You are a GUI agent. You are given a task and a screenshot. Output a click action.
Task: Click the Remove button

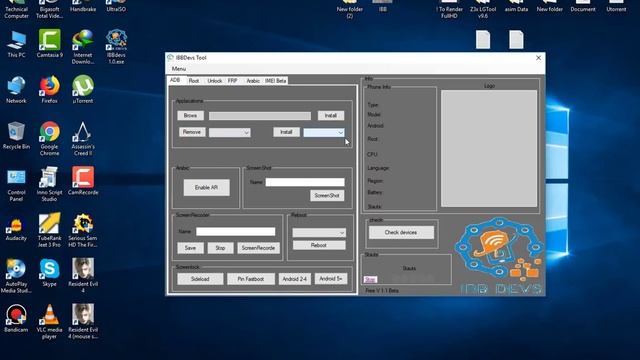click(x=192, y=132)
